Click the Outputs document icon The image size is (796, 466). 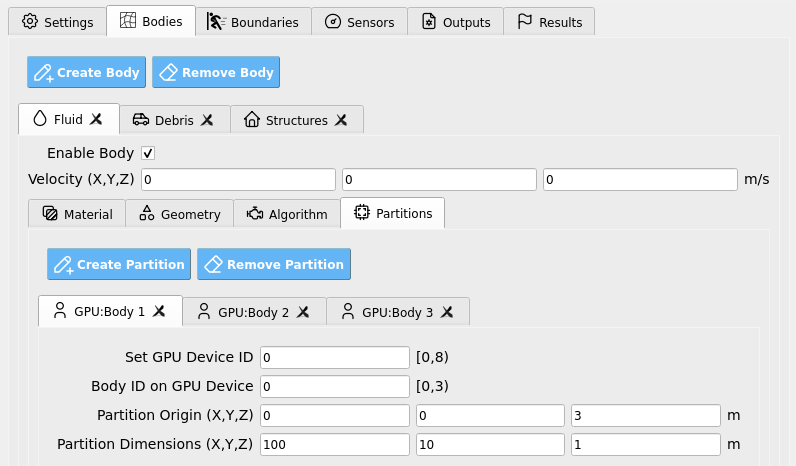(x=429, y=21)
